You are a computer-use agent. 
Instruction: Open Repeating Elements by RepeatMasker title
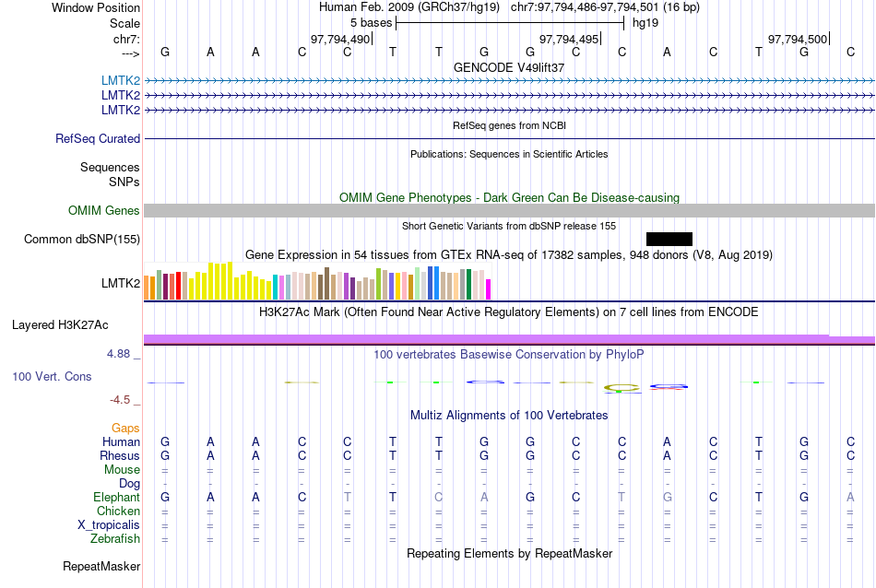click(509, 553)
